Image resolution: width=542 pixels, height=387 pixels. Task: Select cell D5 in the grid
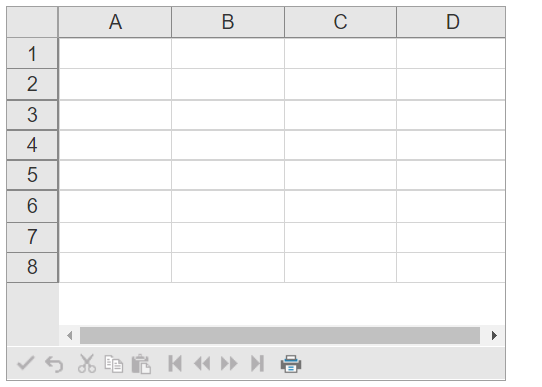point(451,175)
